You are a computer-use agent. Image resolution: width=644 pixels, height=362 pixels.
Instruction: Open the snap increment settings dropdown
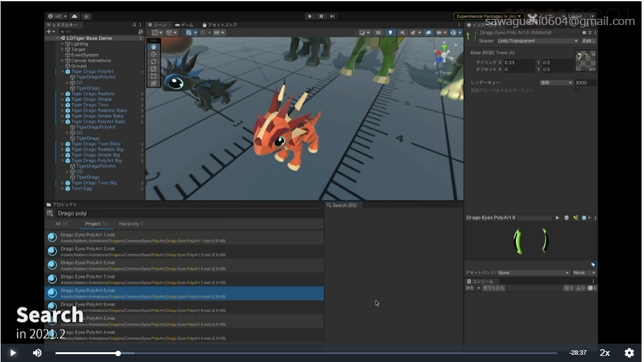tap(219, 32)
